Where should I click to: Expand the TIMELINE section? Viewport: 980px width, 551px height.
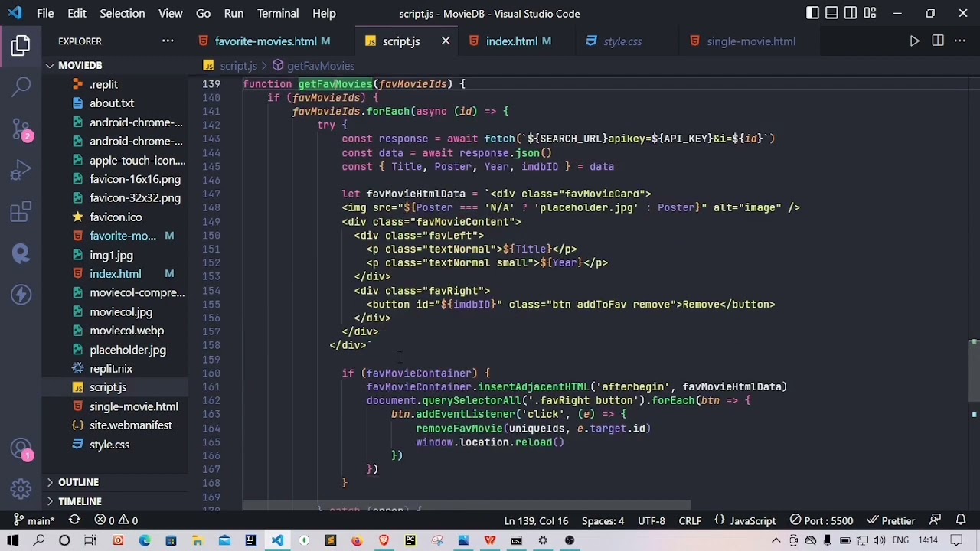click(115, 501)
